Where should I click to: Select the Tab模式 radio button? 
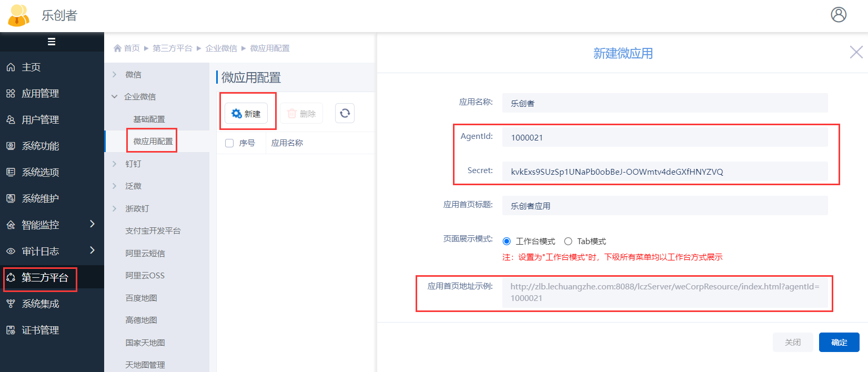click(568, 242)
